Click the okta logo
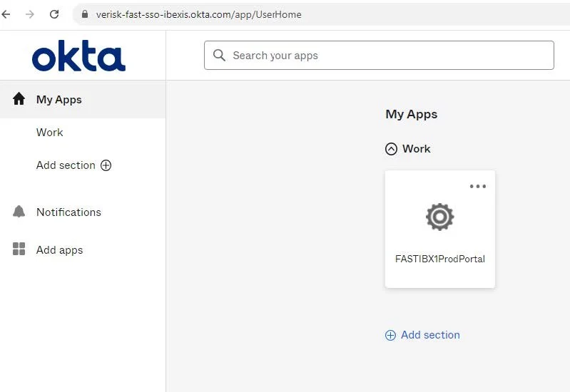The image size is (570, 392). 78,56
